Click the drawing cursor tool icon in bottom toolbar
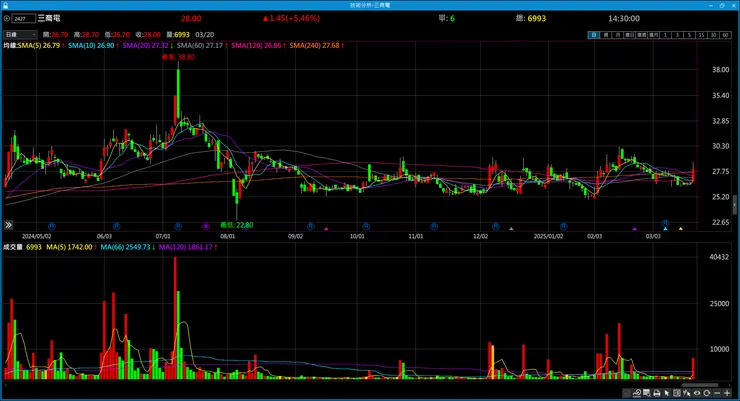The image size is (740, 401). 686,393
